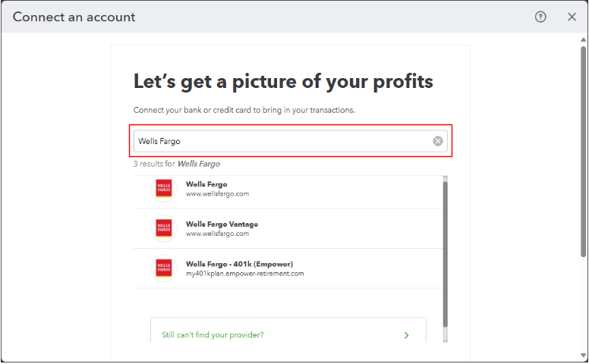Click the my401kplan.empower-retirement.com URL
This screenshot has height=364, width=589.
click(244, 273)
